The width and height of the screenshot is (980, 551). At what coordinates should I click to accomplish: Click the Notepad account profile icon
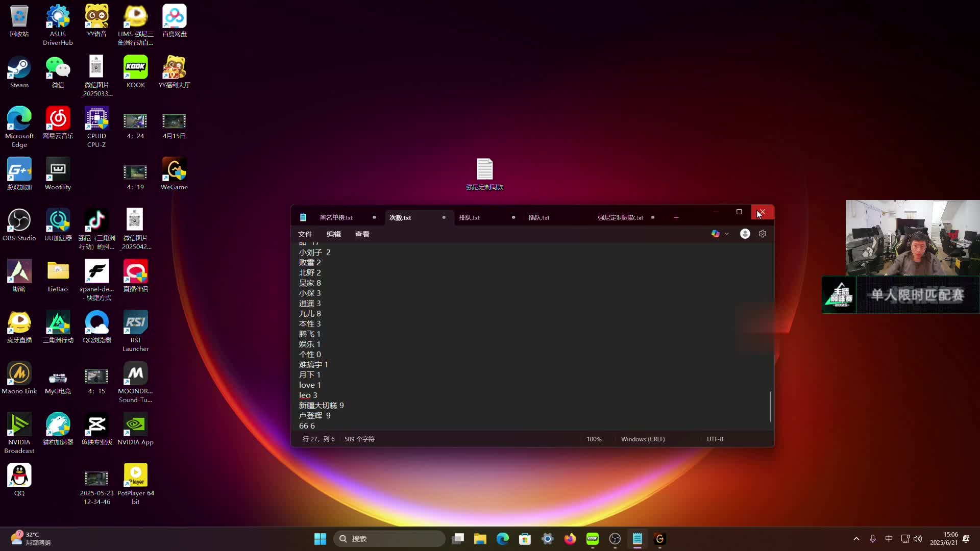745,234
